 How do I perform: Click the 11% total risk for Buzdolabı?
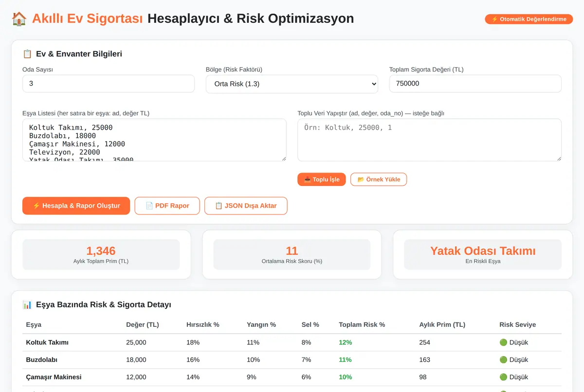point(346,360)
